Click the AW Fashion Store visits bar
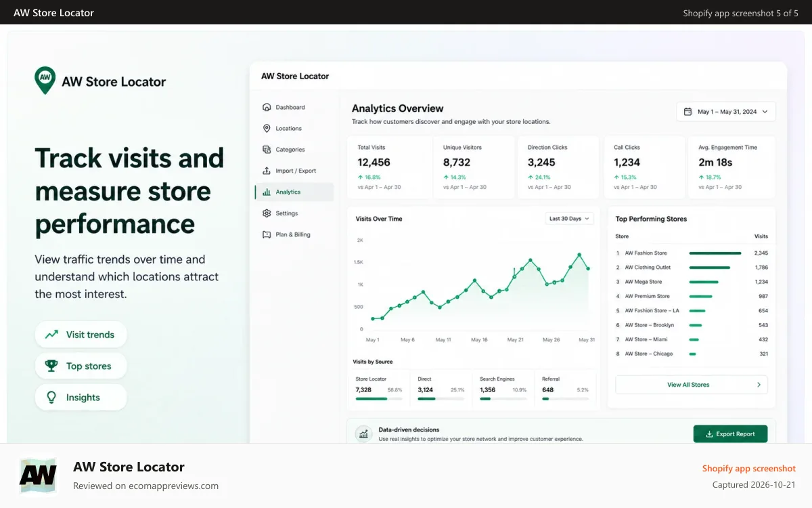The image size is (812, 508). point(715,253)
